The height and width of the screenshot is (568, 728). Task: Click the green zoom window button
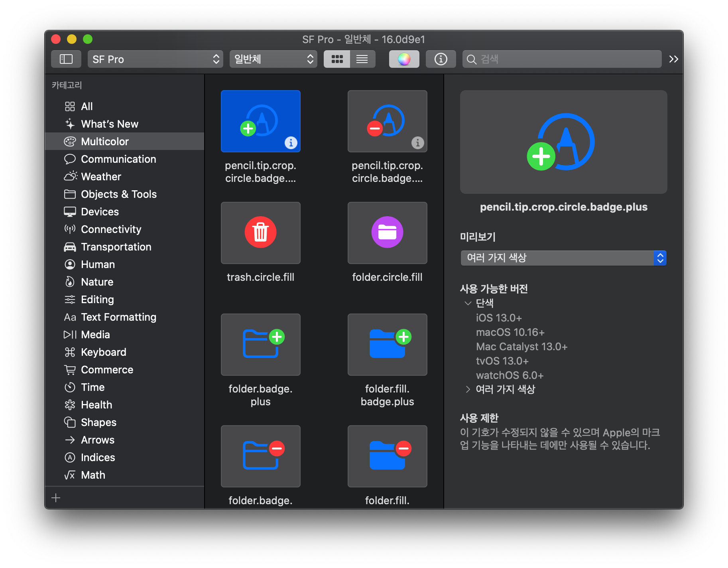pyautogui.click(x=88, y=39)
